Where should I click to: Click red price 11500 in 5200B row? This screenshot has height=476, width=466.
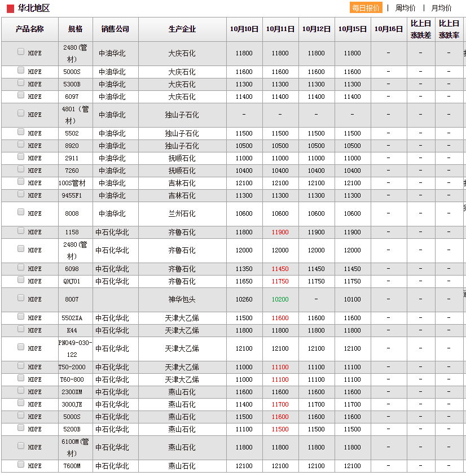[280, 429]
